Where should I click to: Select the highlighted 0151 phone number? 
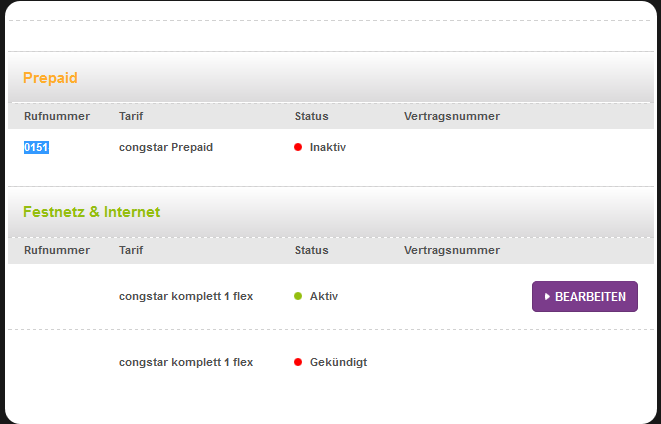36,147
